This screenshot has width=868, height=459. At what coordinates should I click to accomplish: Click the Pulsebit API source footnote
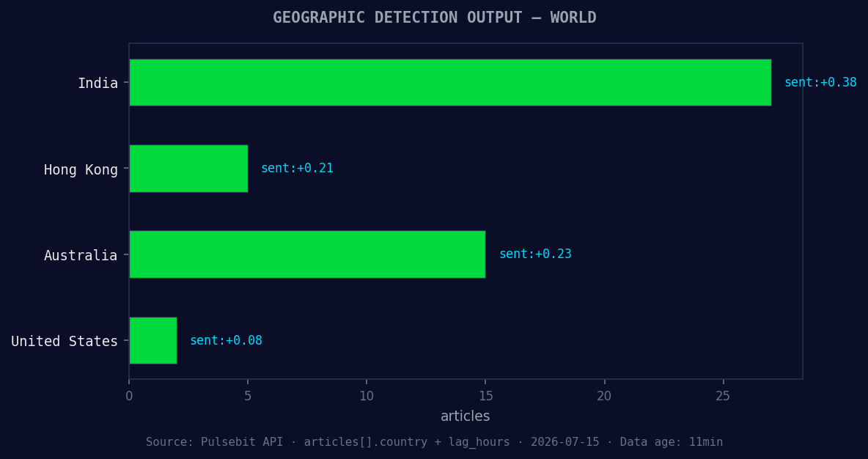435,442
